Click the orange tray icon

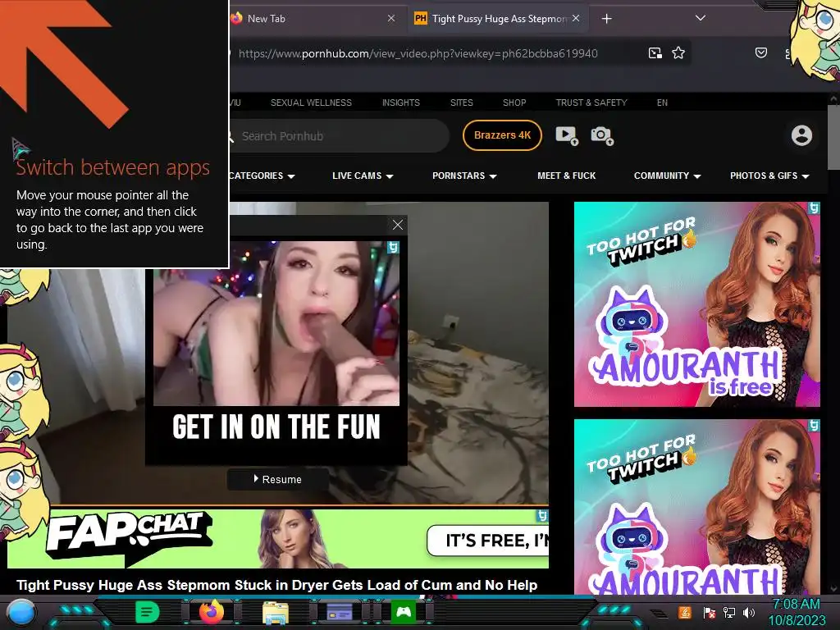coord(685,612)
